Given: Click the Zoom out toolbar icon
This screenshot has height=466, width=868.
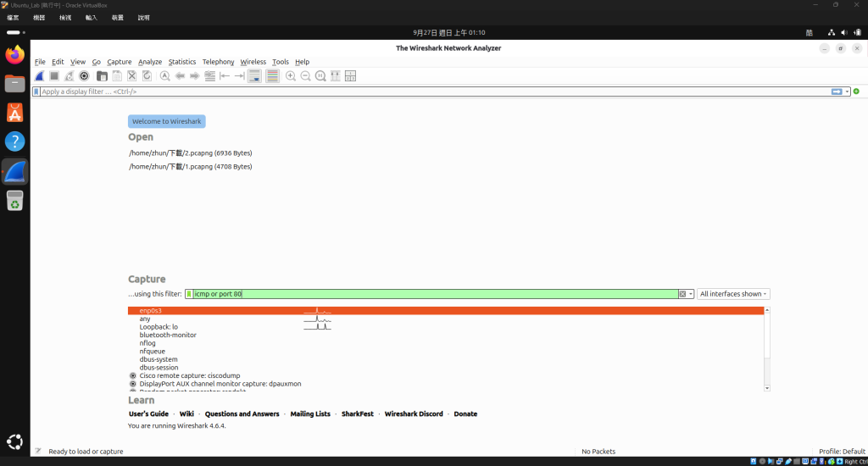Looking at the screenshot, I should tap(305, 76).
